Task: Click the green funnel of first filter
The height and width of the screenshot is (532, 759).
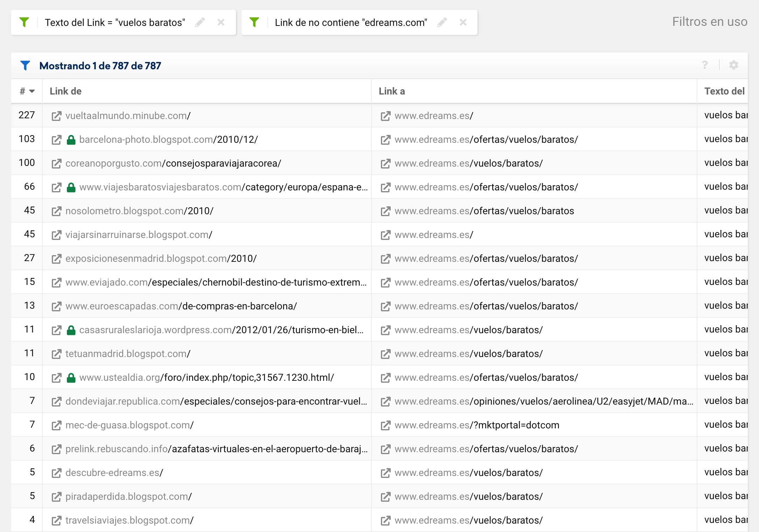Action: 24,22
